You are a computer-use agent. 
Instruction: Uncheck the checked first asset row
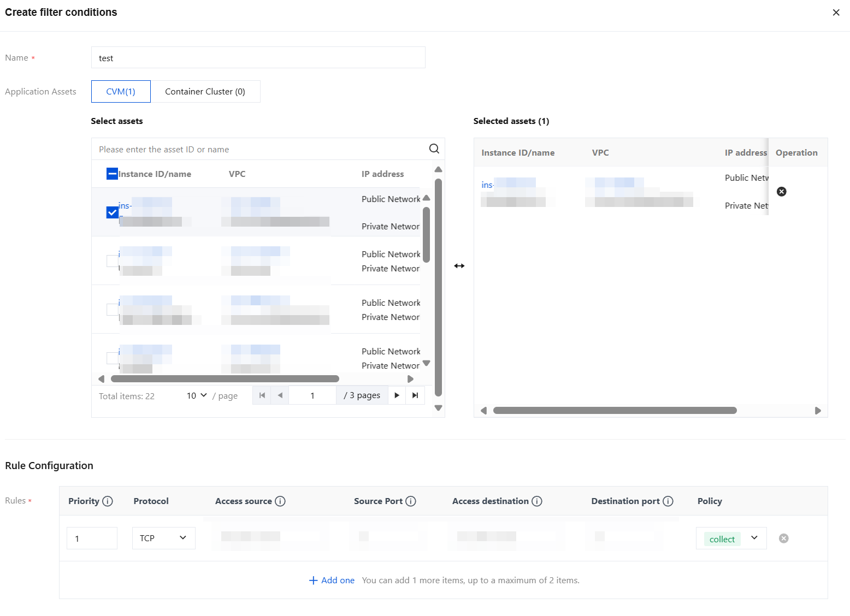[112, 212]
